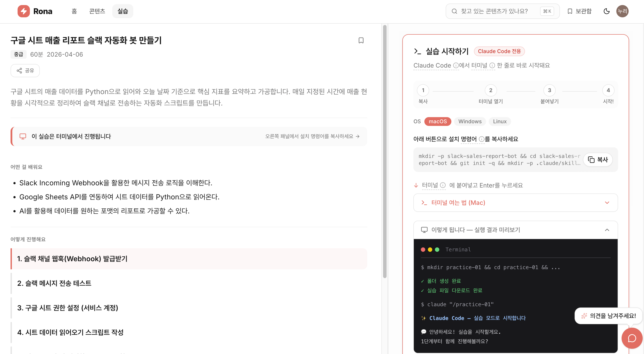The height and width of the screenshot is (354, 644).
Task: Switch to the 홈 tab
Action: point(74,11)
